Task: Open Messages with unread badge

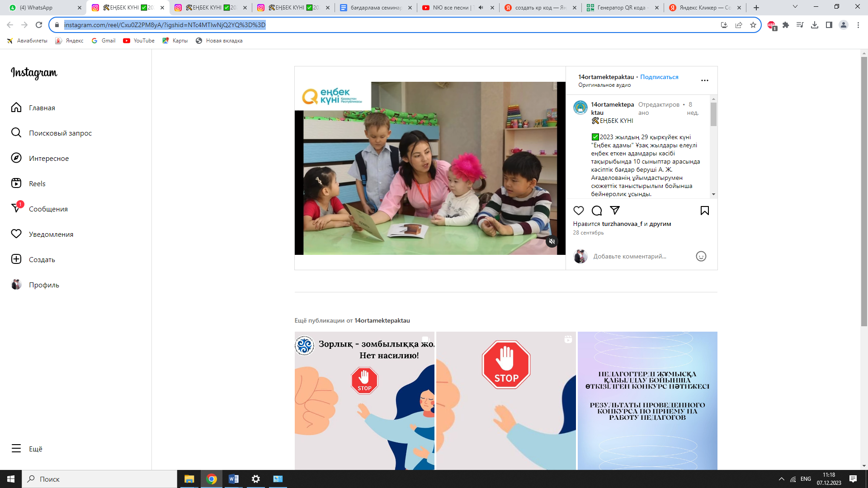Action: (48, 209)
